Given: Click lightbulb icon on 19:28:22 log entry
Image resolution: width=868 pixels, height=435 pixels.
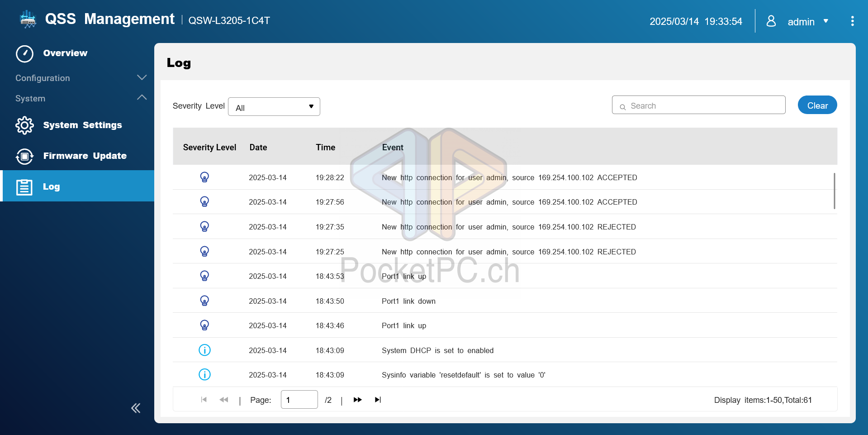Looking at the screenshot, I should 204,177.
